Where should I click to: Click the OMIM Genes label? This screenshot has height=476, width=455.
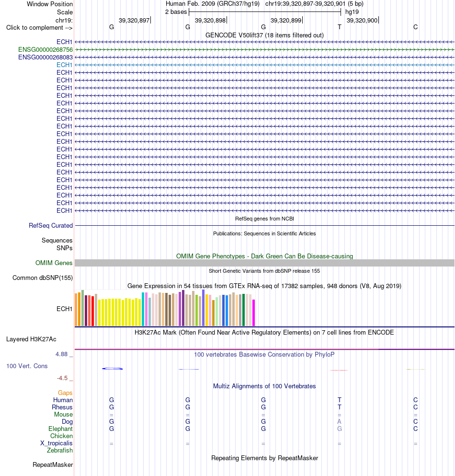click(x=54, y=263)
